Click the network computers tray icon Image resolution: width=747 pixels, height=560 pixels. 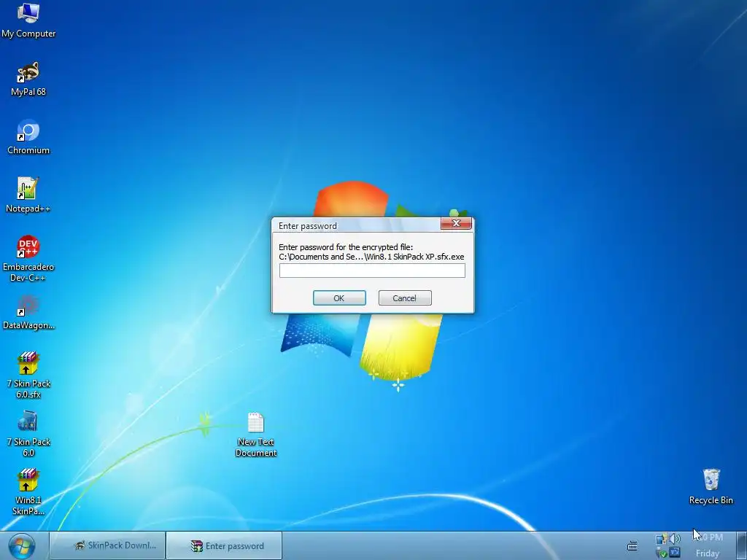tap(661, 540)
